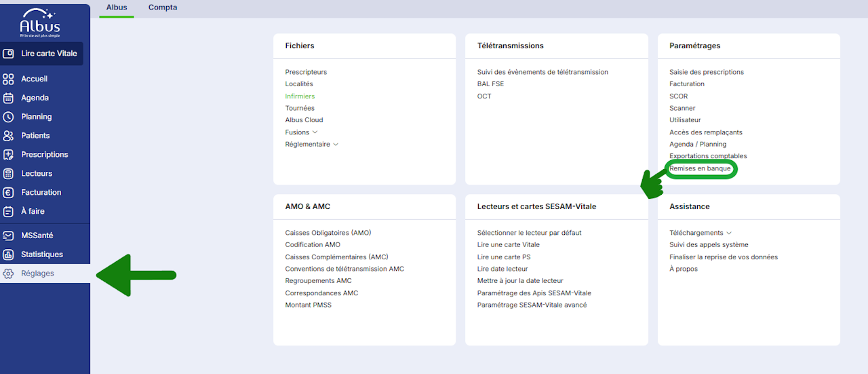Expand the Réglementaire submenu chevron
This screenshot has width=868, height=374.
coord(336,145)
